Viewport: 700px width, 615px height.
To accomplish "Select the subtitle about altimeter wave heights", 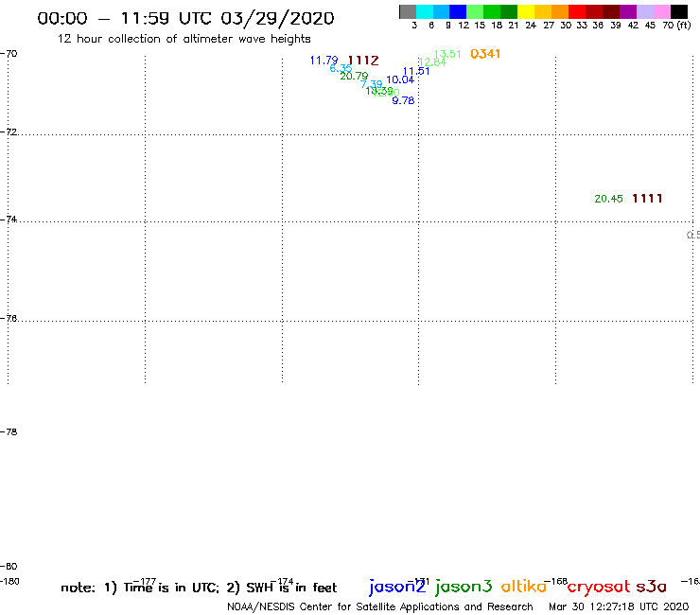I will coord(184,39).
